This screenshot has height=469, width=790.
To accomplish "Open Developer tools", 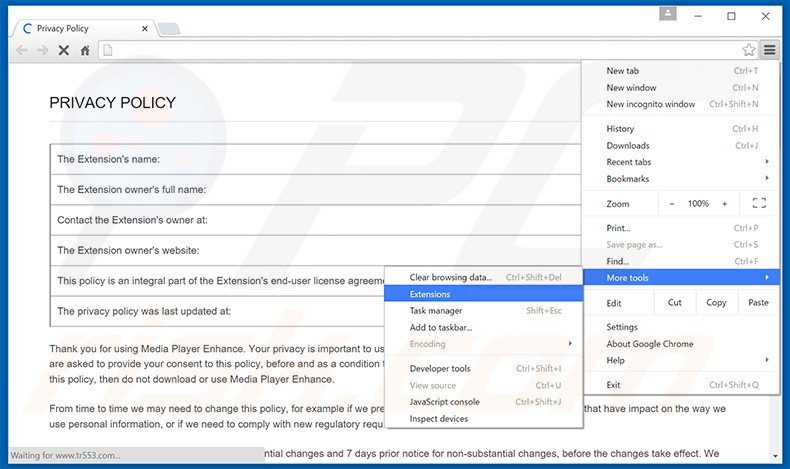I will [x=484, y=369].
